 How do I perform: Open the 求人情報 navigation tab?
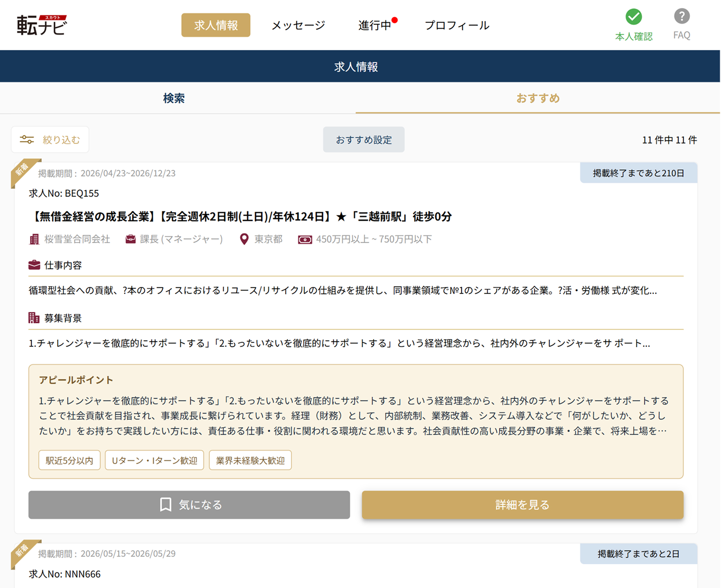click(x=216, y=25)
